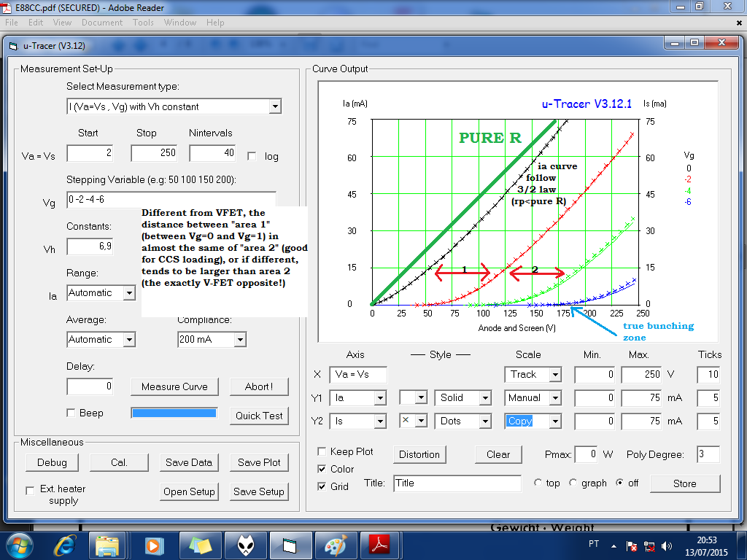The image size is (747, 560).
Task: Uncheck the Grid checkbox
Action: pos(322,486)
